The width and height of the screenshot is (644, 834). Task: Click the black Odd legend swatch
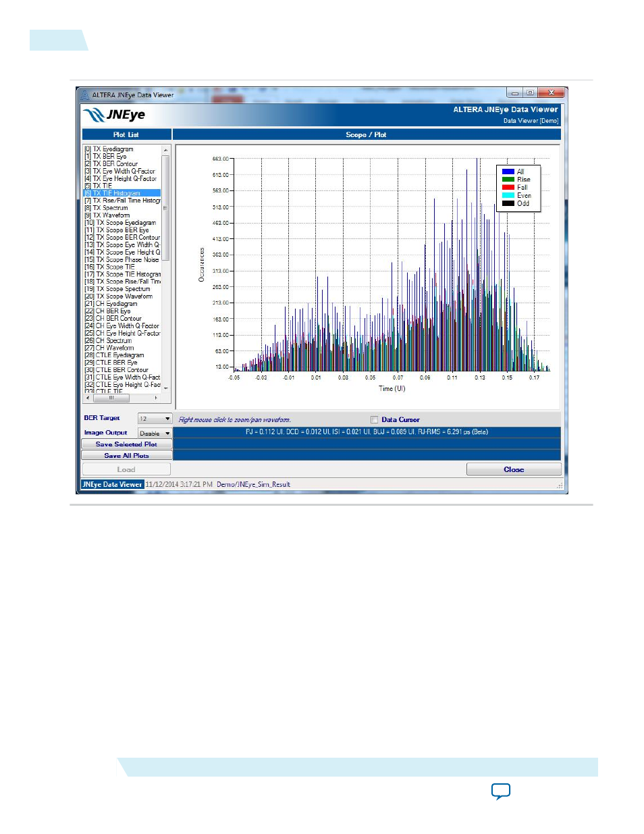coord(508,203)
